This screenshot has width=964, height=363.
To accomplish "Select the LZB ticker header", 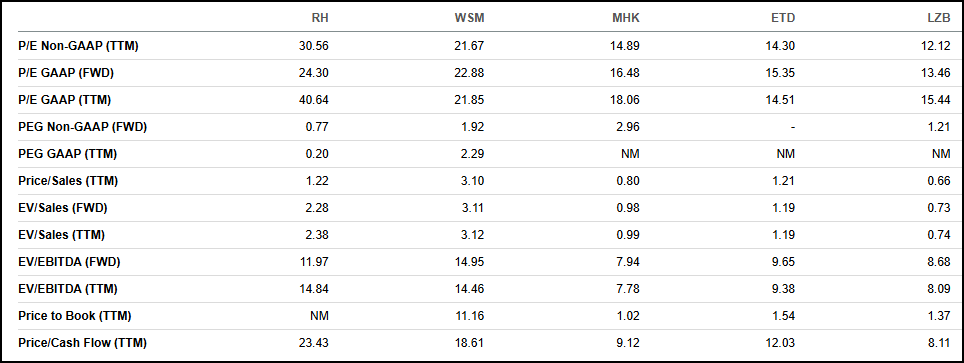I will [939, 18].
